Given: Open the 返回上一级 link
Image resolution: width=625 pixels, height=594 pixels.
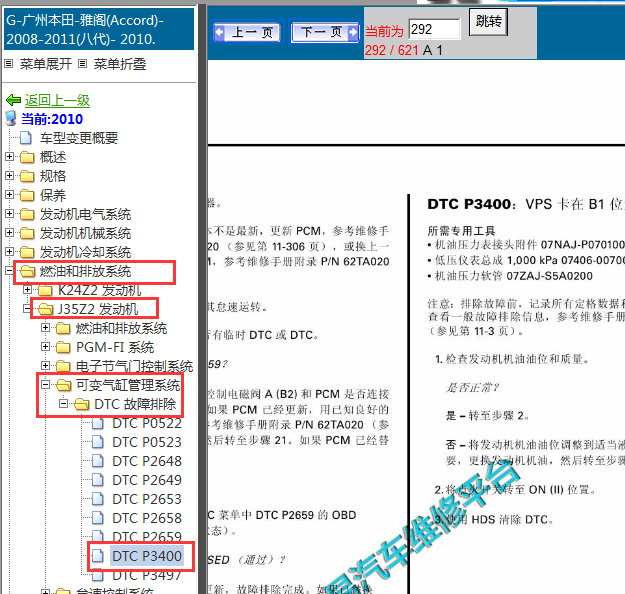Looking at the screenshot, I should [57, 100].
